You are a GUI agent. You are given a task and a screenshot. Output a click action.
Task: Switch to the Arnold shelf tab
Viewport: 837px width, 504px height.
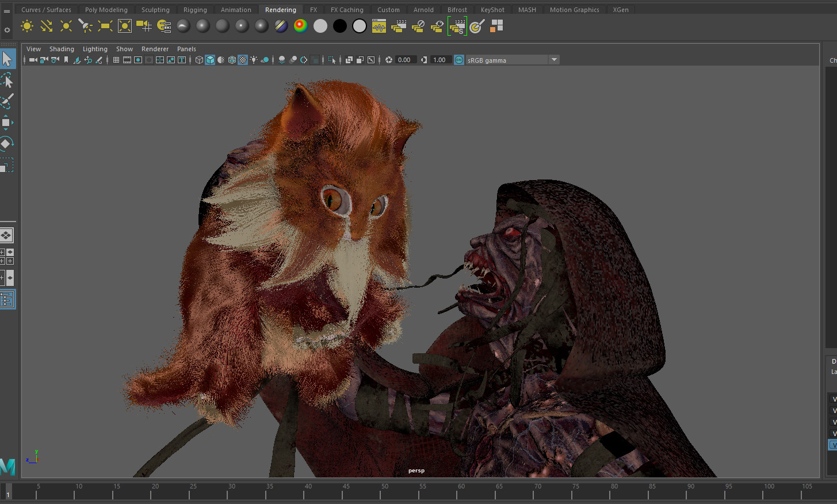423,10
